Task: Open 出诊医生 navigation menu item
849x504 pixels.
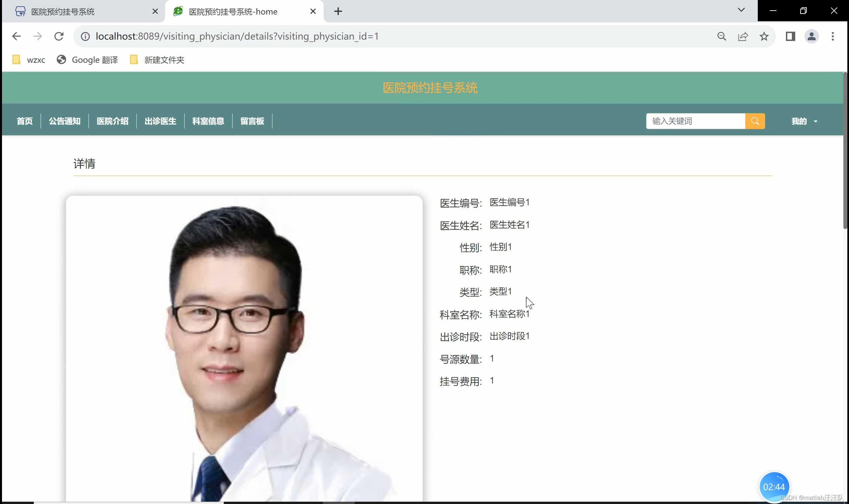Action: pos(160,121)
